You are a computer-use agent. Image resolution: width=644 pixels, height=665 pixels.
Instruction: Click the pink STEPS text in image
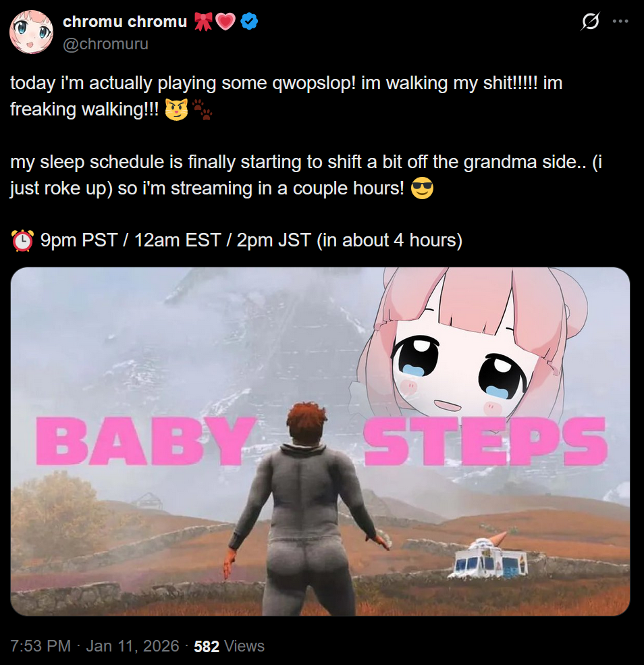[x=486, y=441]
